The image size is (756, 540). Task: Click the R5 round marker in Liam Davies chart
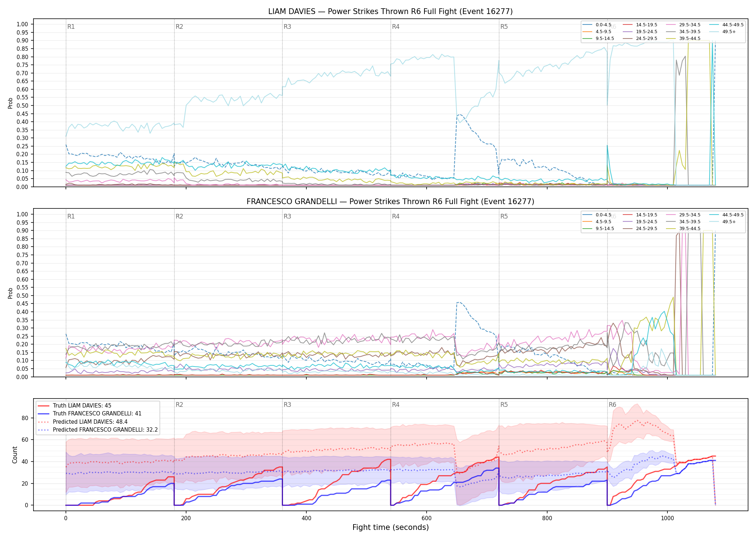[504, 27]
